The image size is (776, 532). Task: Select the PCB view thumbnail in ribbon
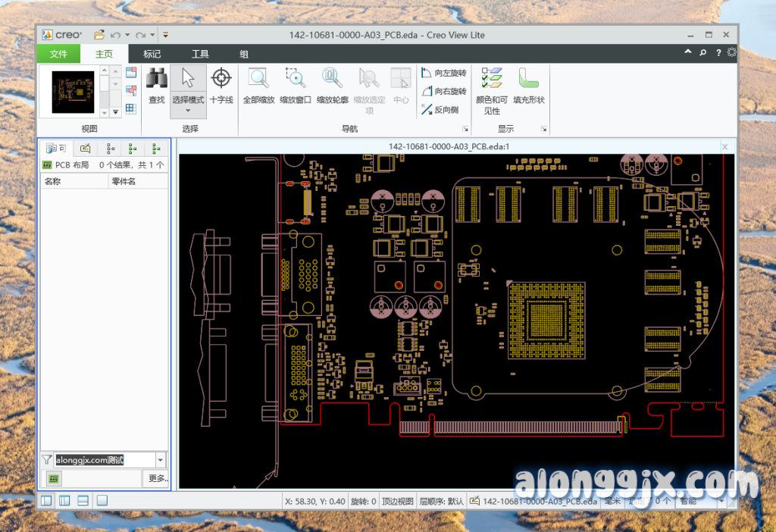click(73, 92)
